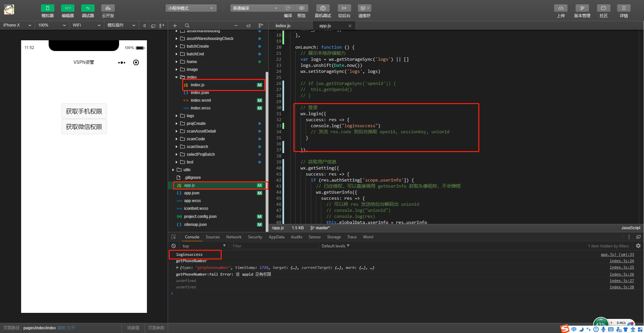Tap the 获取手机权限 button
The image size is (644, 333).
point(84,111)
